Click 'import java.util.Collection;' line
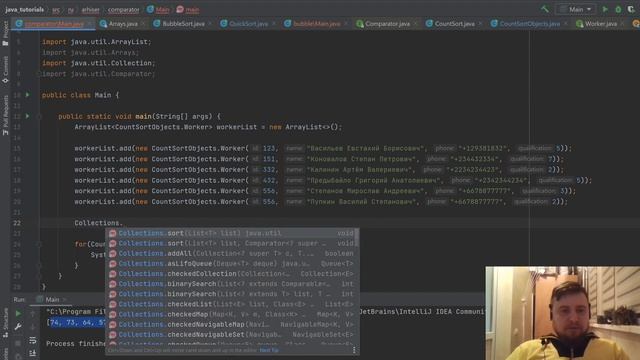 [99, 63]
